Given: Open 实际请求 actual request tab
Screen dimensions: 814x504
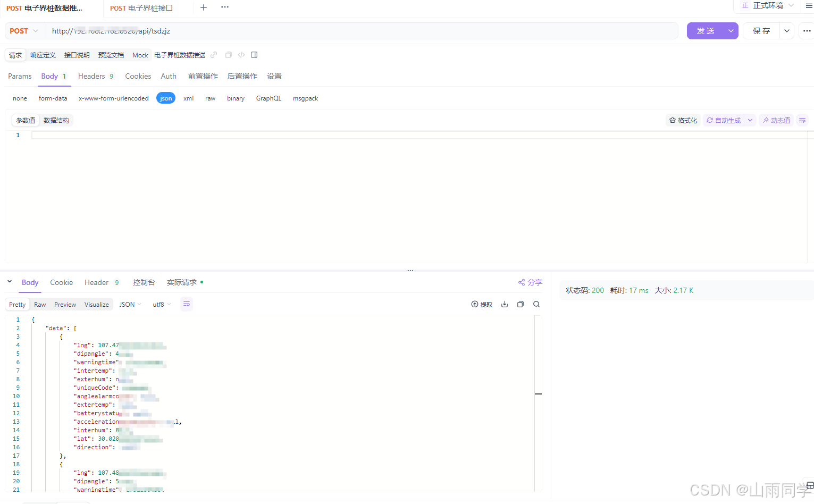Looking at the screenshot, I should point(184,282).
